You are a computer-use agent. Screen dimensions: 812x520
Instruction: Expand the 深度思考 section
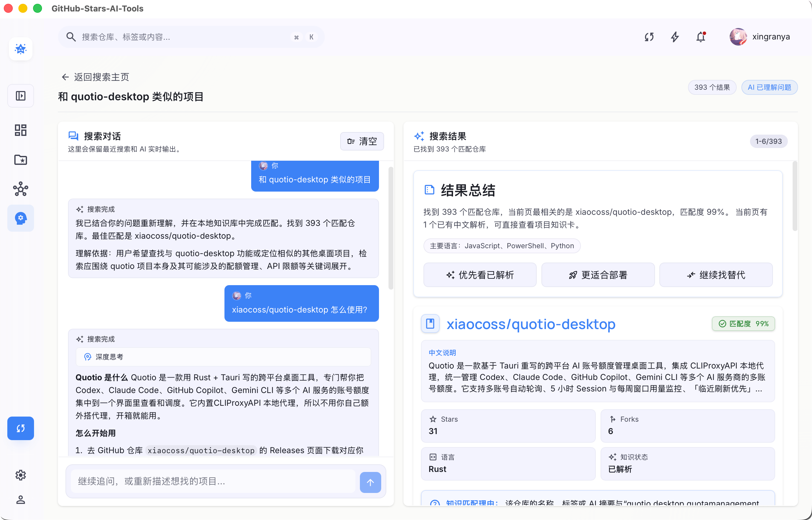click(223, 357)
